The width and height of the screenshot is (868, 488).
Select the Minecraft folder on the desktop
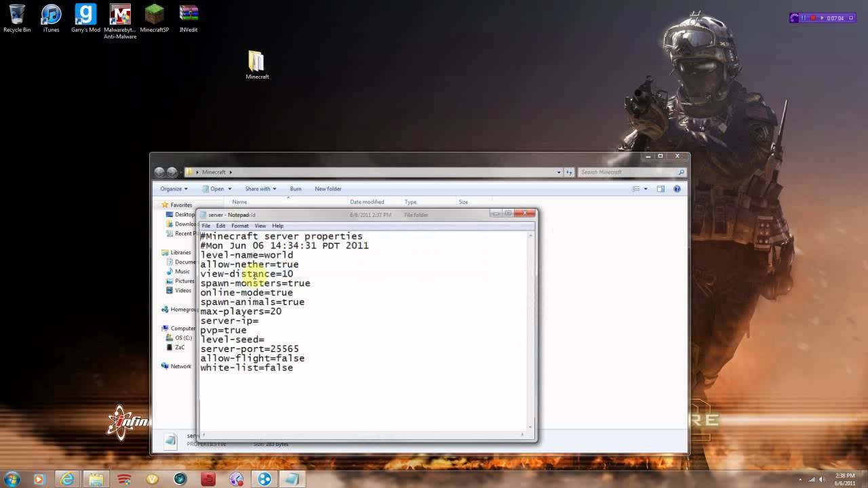tap(257, 65)
